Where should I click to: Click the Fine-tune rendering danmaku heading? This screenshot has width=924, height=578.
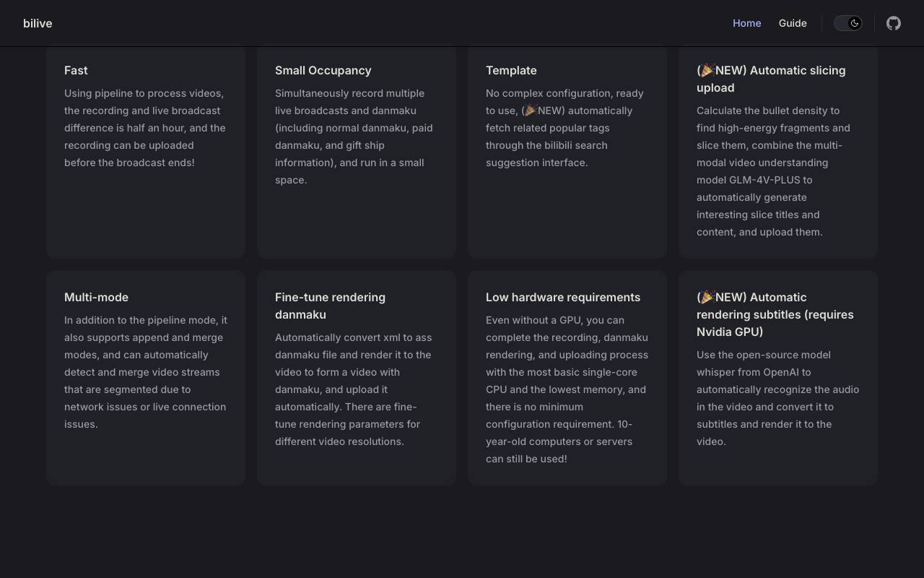330,306
